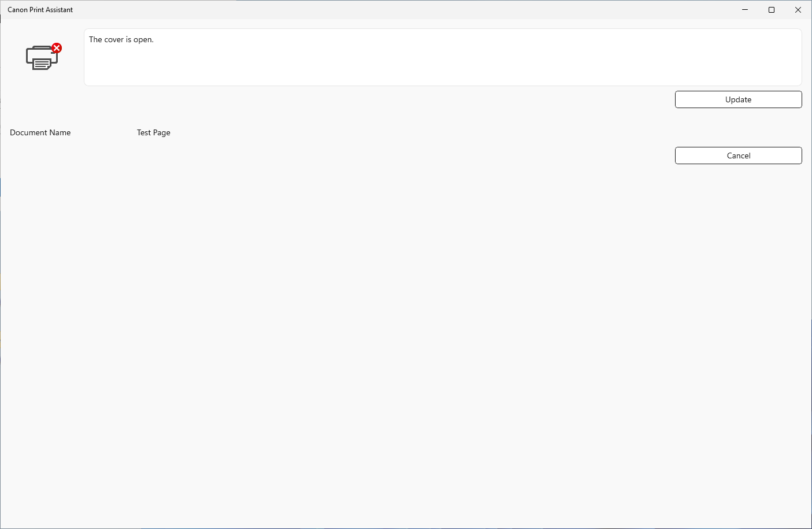This screenshot has width=812, height=529.
Task: Select the Test Page document entry
Action: tap(153, 132)
